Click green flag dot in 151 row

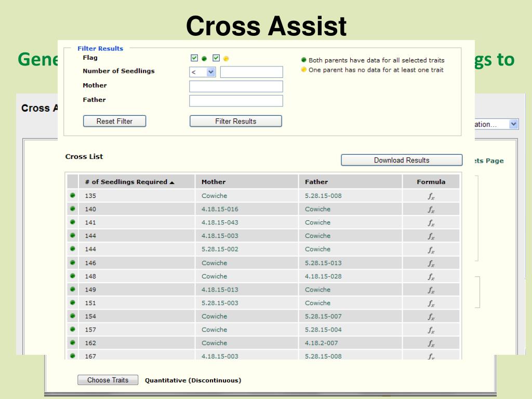click(73, 302)
